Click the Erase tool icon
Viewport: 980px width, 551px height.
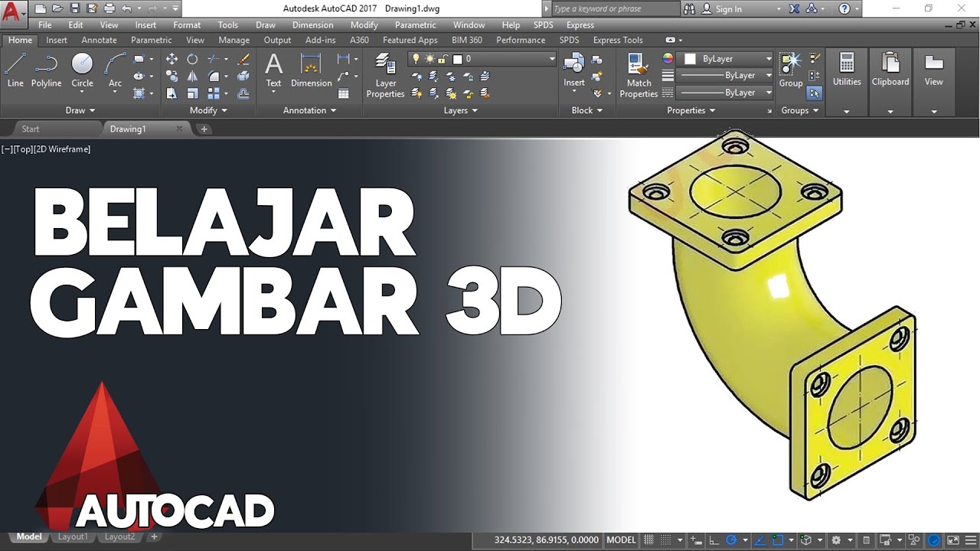(243, 59)
